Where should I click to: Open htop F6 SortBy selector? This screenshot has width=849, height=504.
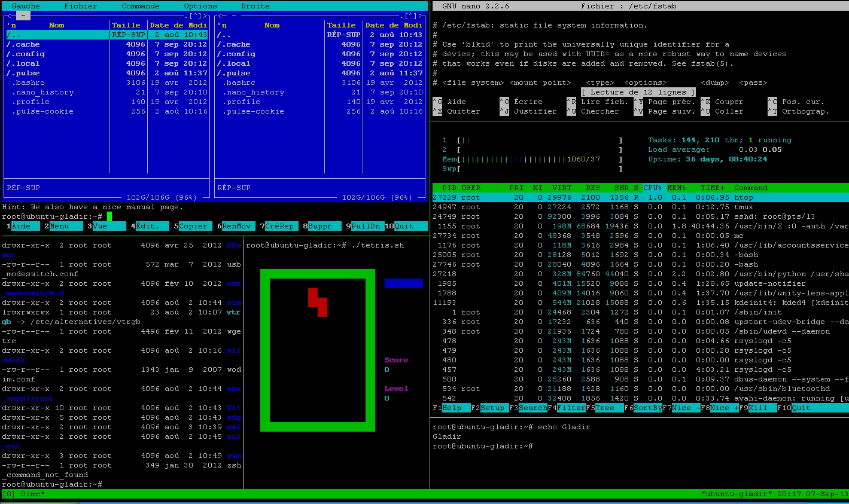coord(645,408)
